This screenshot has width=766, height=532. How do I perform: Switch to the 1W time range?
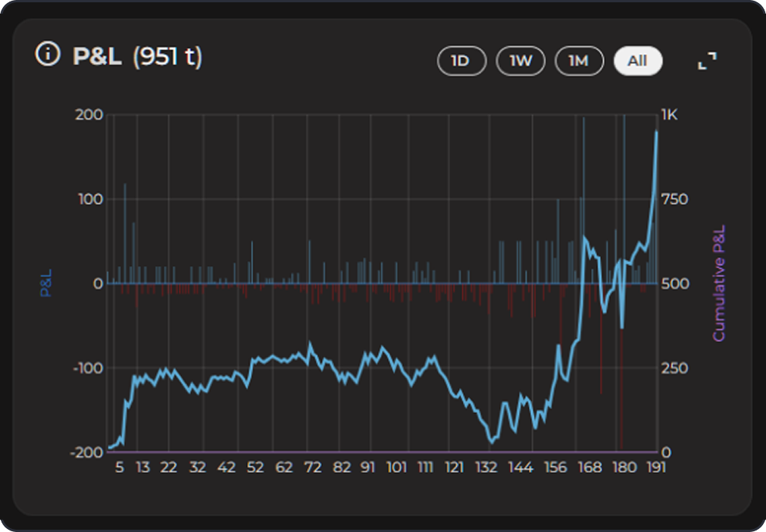(x=520, y=61)
